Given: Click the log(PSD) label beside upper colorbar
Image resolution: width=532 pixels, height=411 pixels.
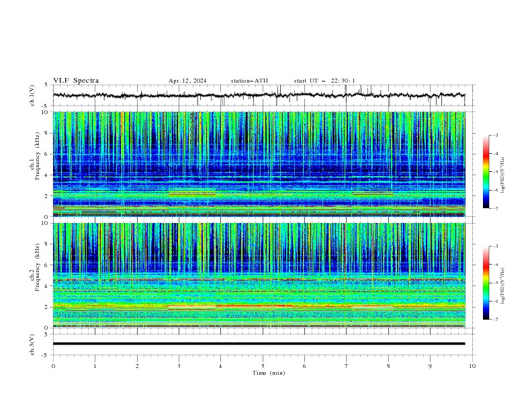Looking at the screenshot, I should point(503,175).
